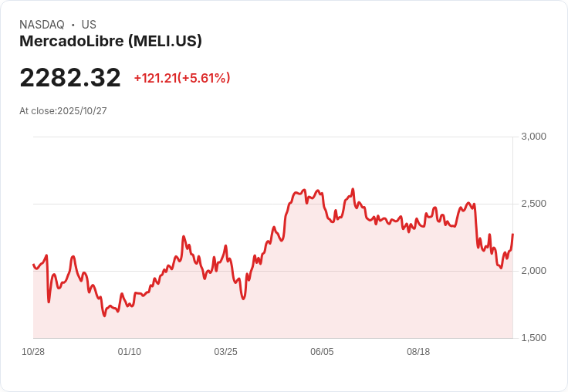Click the sharp drop low just after 10/28
The height and width of the screenshot is (392, 568).
coord(49,302)
